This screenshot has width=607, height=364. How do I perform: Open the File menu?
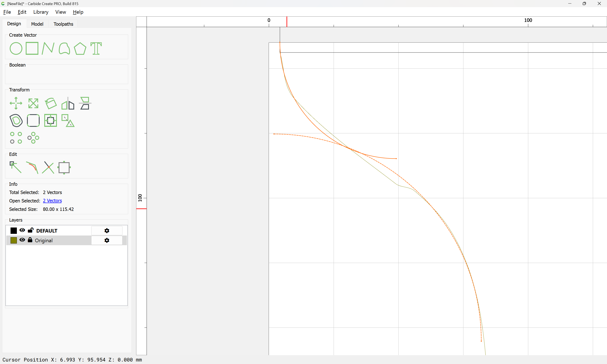pos(7,12)
